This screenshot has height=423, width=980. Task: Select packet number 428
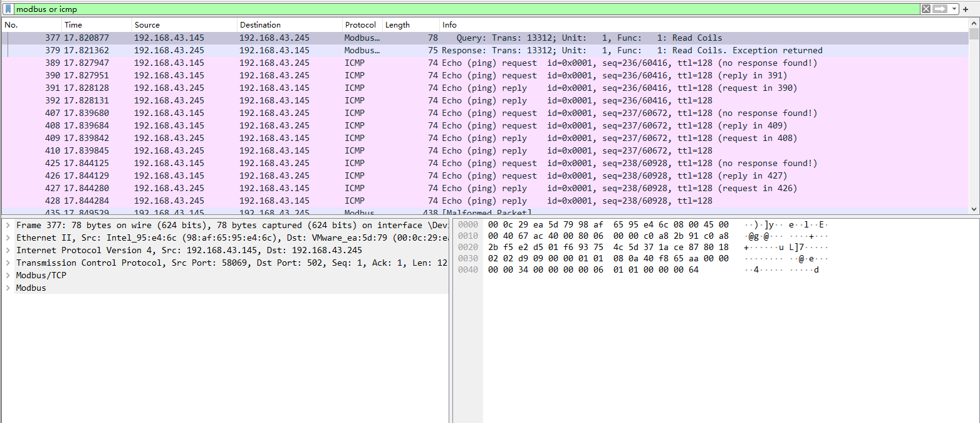point(485,201)
